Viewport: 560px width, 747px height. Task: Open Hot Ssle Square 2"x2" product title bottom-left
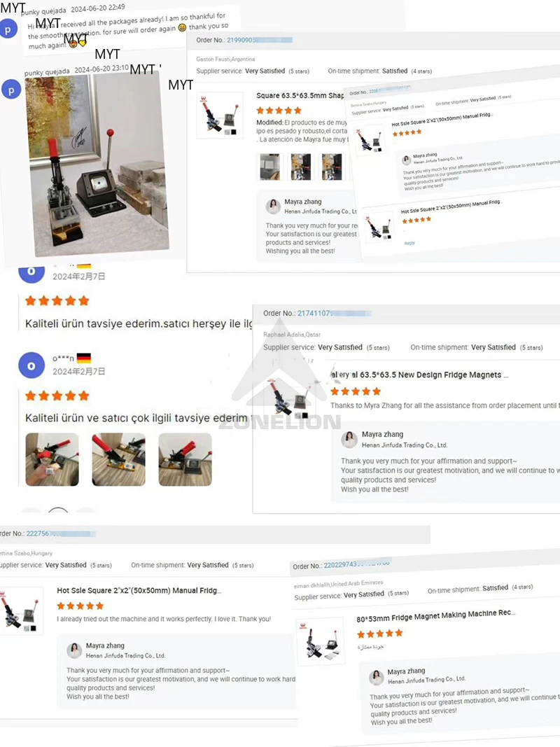(139, 590)
